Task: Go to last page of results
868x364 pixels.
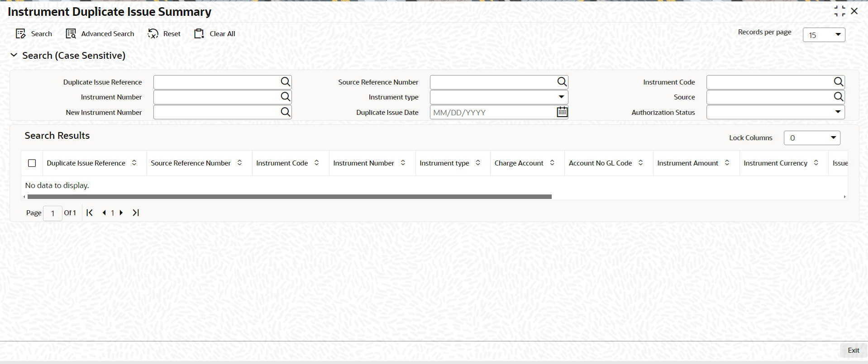Action: (136, 213)
